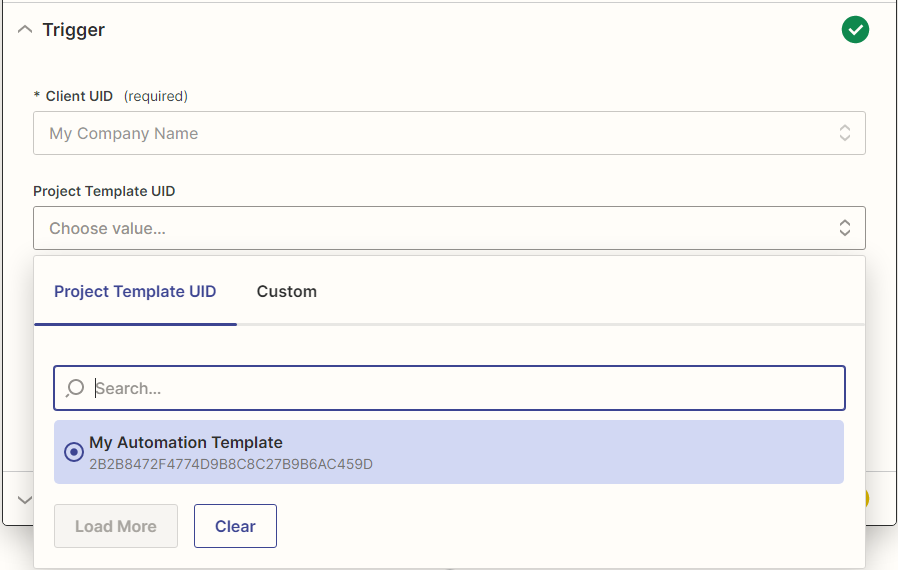The height and width of the screenshot is (570, 898).
Task: Click the Project Template UID field label
Action: pyautogui.click(x=104, y=191)
